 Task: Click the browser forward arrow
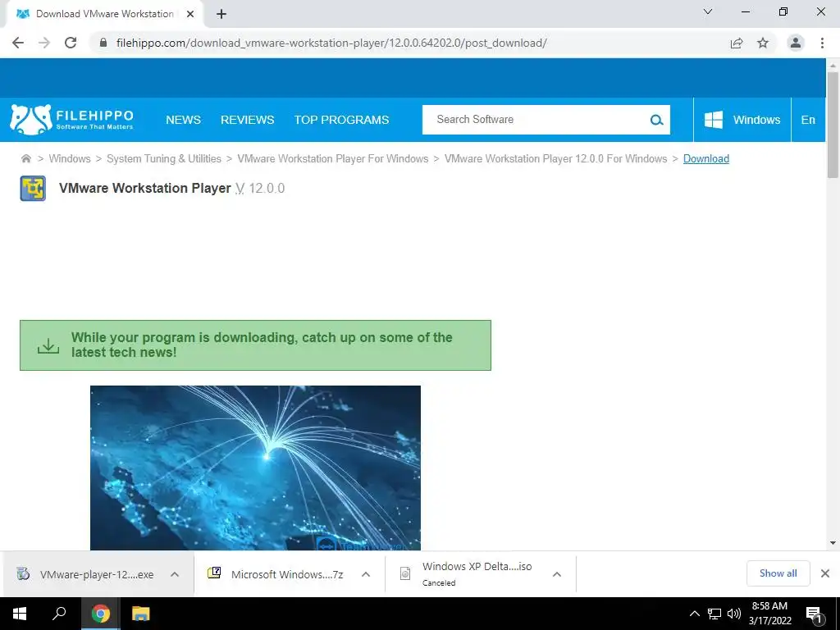[44, 43]
